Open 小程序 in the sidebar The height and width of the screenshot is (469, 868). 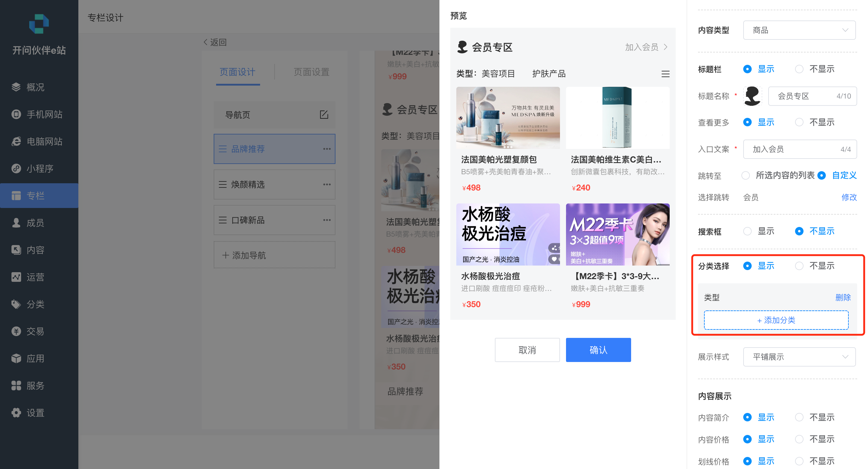39,168
